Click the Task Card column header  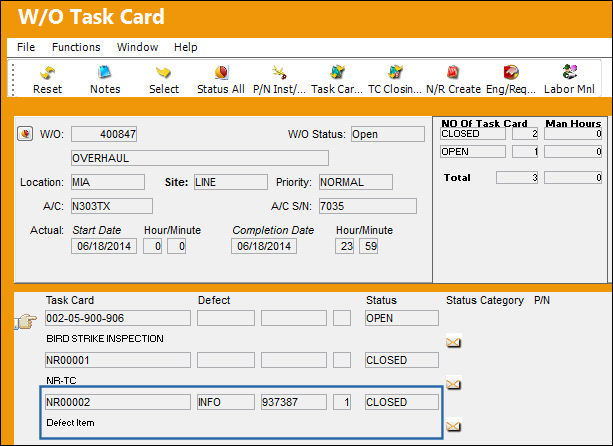tap(70, 300)
